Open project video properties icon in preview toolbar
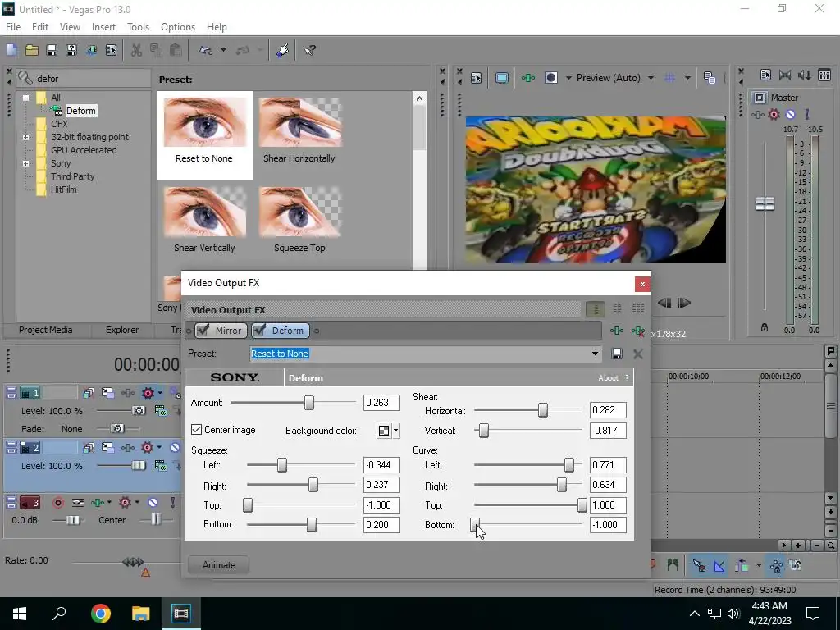 (x=477, y=78)
